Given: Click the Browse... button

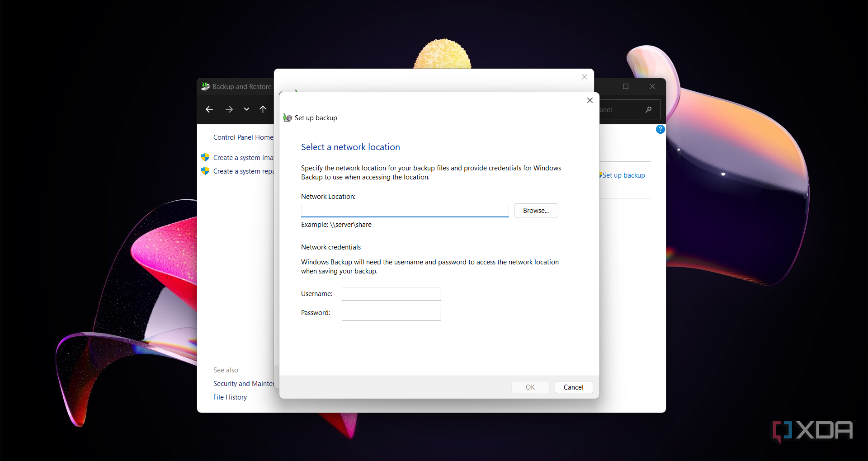Looking at the screenshot, I should 536,211.
